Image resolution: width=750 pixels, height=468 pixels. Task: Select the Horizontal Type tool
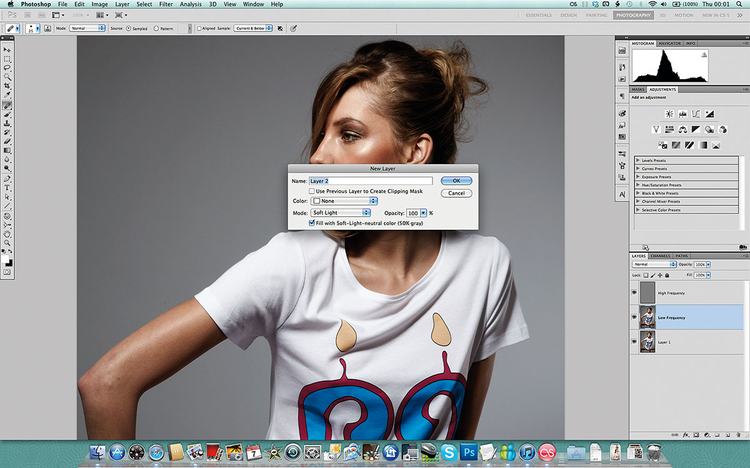pyautogui.click(x=7, y=188)
